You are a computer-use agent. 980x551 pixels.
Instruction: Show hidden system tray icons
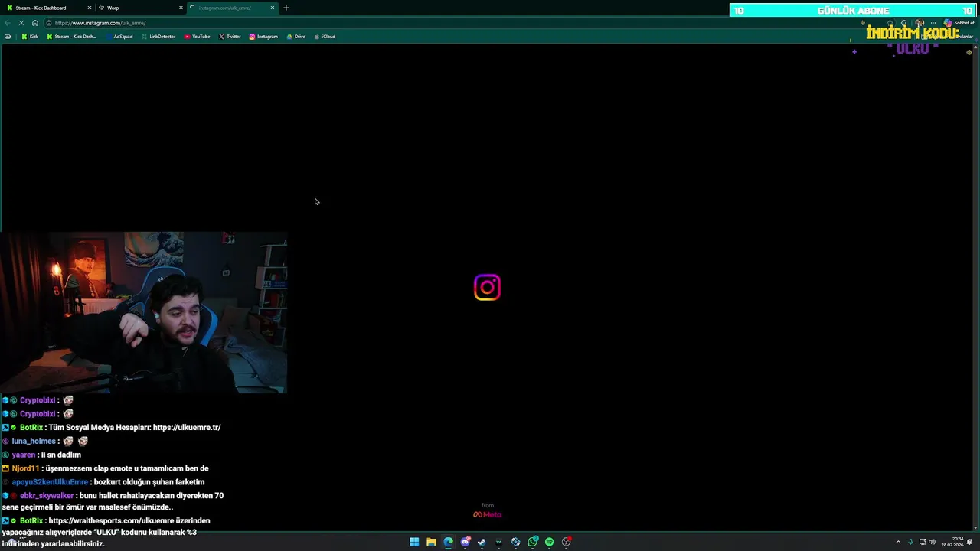pos(898,542)
